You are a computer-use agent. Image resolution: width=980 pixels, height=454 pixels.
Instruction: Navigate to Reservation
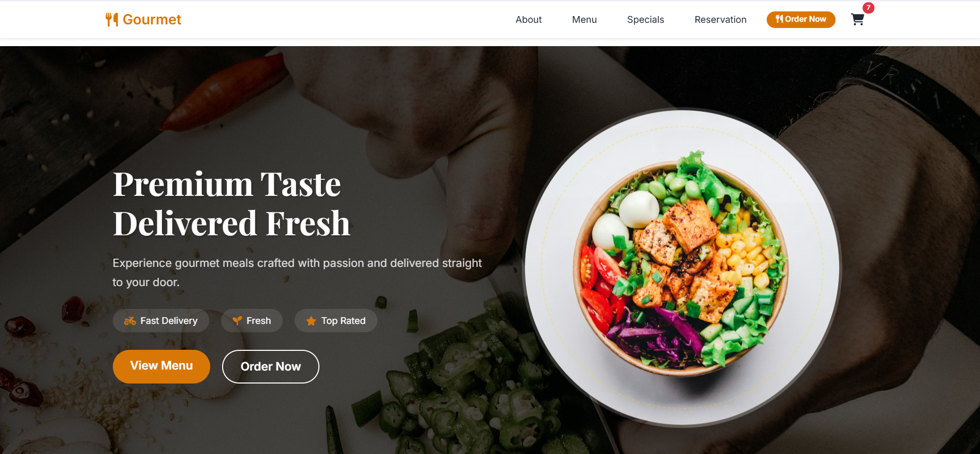click(721, 20)
